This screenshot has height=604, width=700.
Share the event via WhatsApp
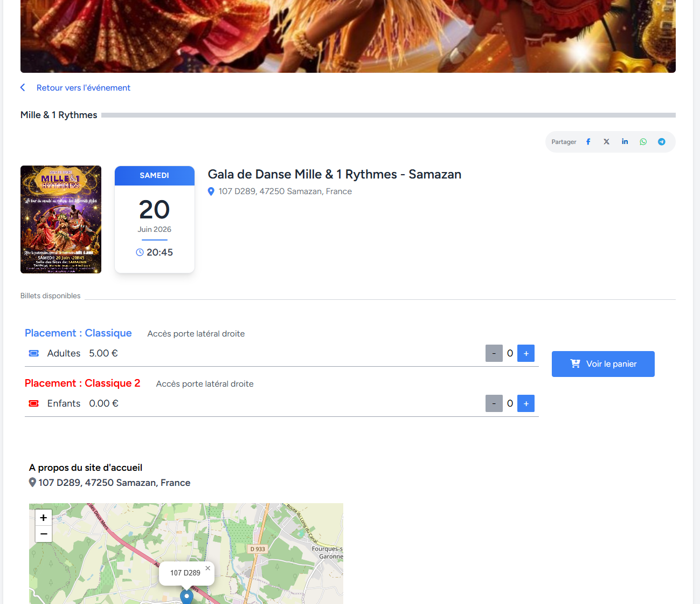tap(643, 141)
